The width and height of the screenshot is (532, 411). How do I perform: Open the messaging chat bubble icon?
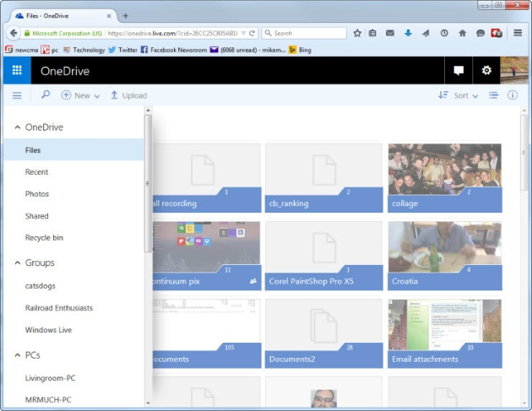pos(459,70)
